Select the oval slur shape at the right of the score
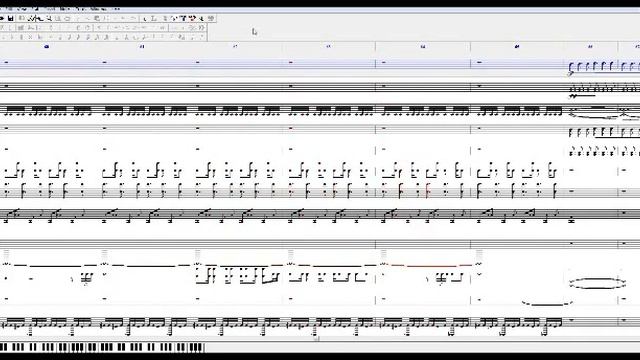Screen dimensions: 640x360 pyautogui.click(x=597, y=283)
